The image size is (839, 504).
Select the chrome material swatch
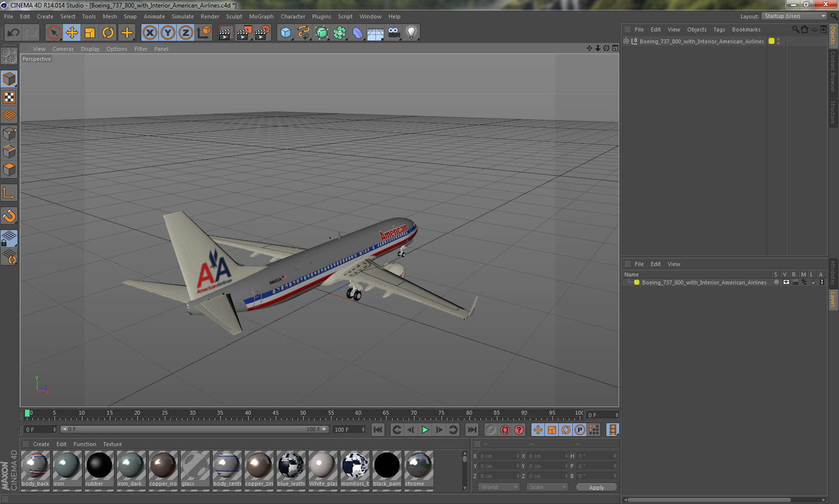(419, 469)
